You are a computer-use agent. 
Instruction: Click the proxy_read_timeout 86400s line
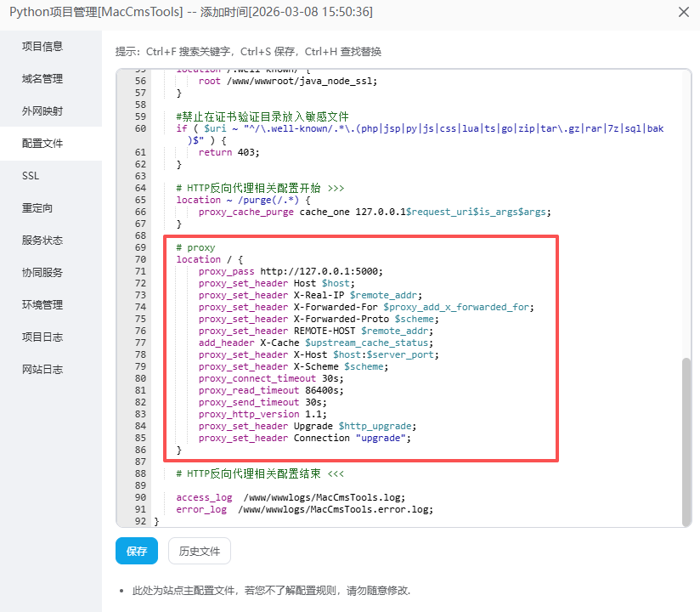pyautogui.click(x=270, y=390)
